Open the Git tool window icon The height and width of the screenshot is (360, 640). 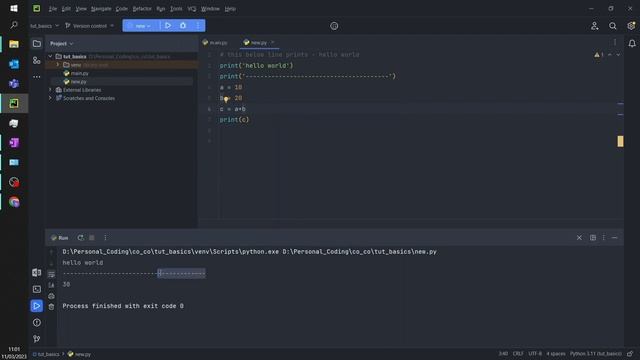tap(37, 339)
